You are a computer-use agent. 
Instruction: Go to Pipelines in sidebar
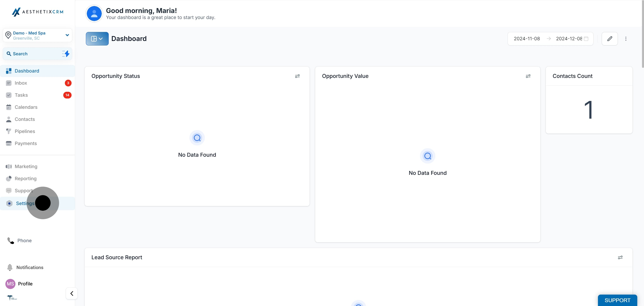[25, 131]
